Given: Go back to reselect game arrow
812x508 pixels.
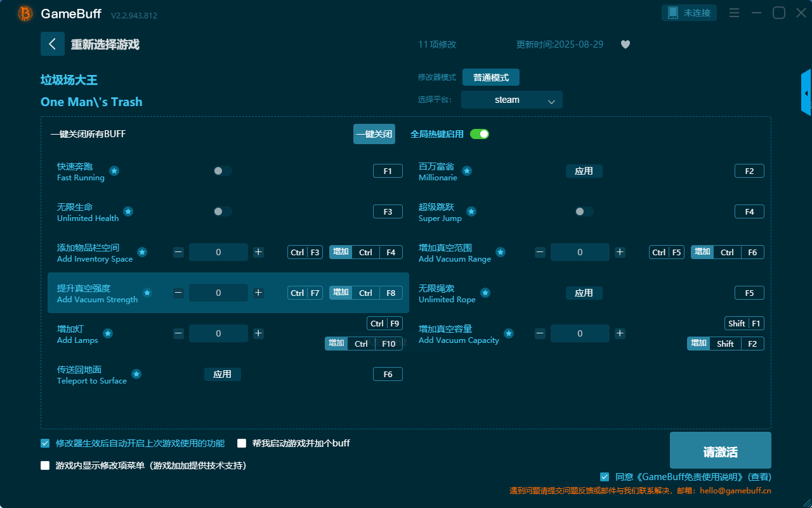Looking at the screenshot, I should tap(53, 44).
